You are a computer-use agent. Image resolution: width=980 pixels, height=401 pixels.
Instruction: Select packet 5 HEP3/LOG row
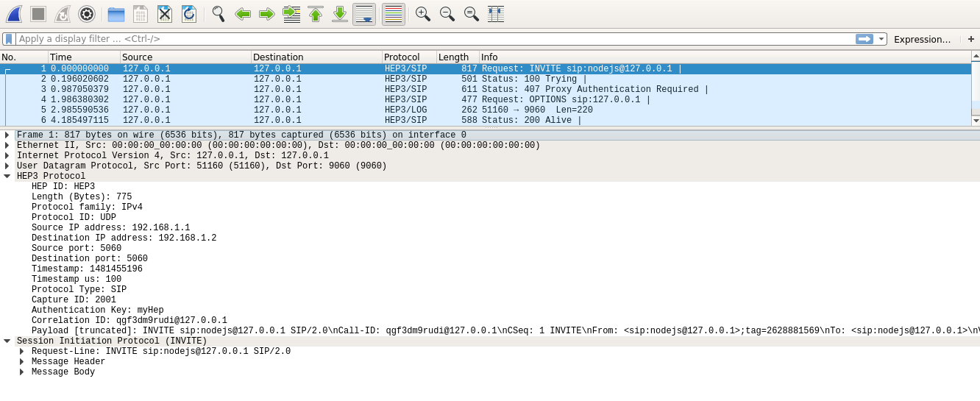[486, 110]
